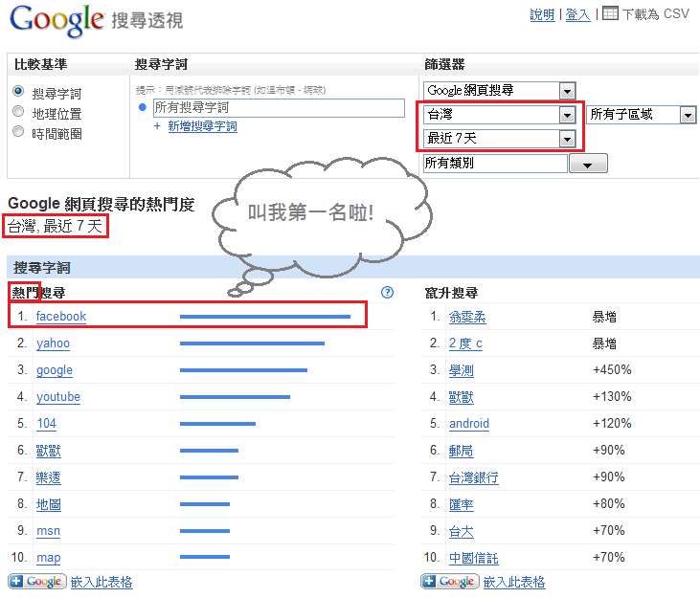
Task: Click the blue popularity bar for yahoo
Action: pyautogui.click(x=252, y=343)
